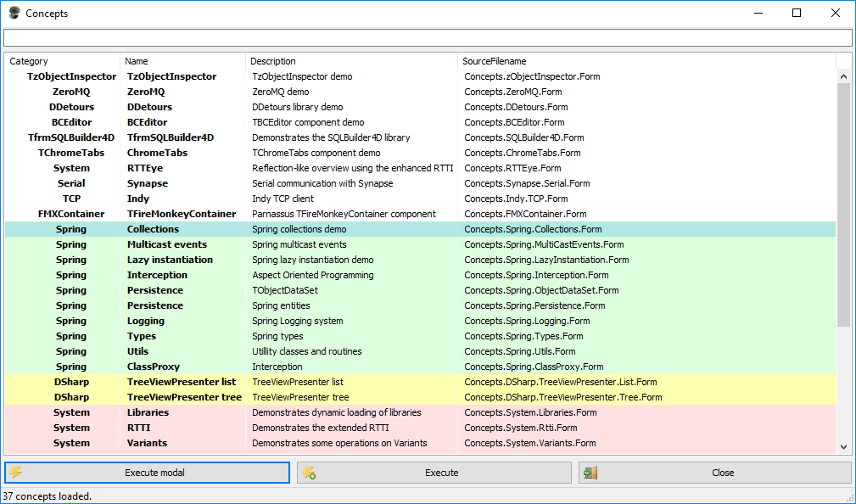Viewport: 856px width, 504px height.
Task: Select the Spring entities description cell
Action: tap(281, 305)
